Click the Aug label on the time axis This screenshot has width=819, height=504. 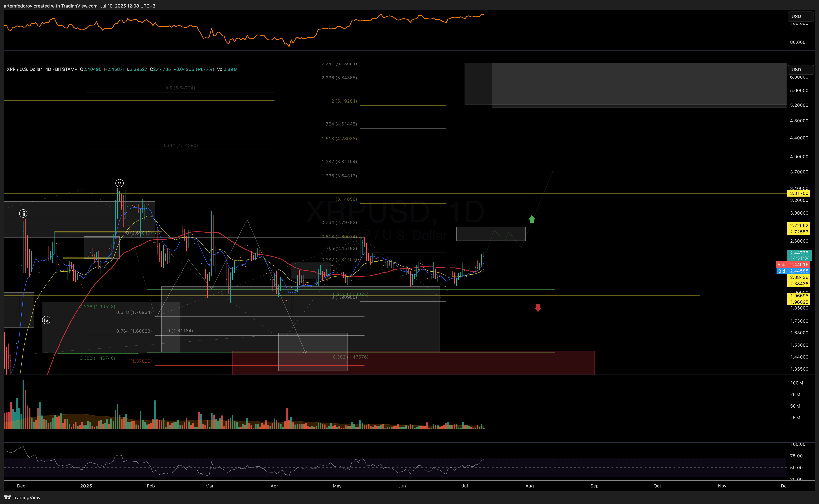[x=530, y=486]
